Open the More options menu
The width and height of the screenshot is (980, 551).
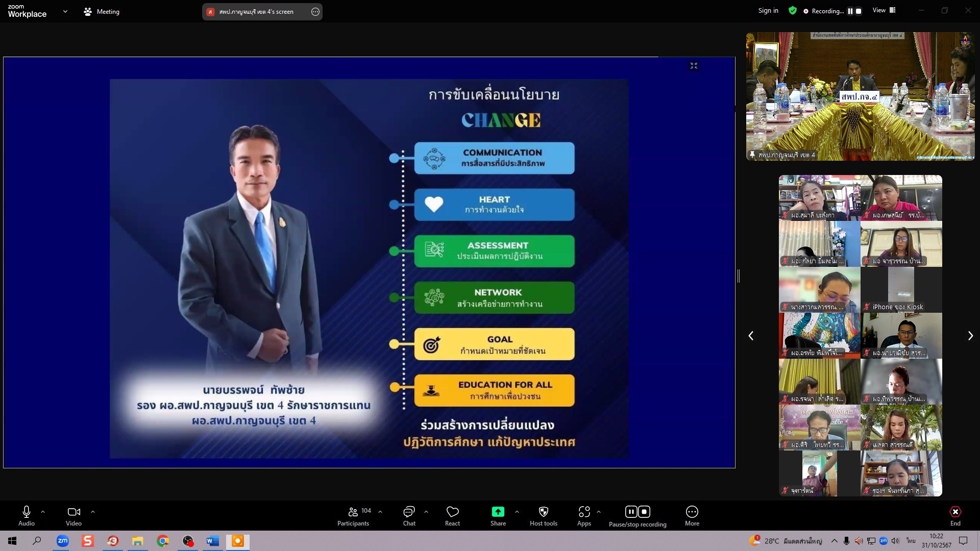[692, 516]
